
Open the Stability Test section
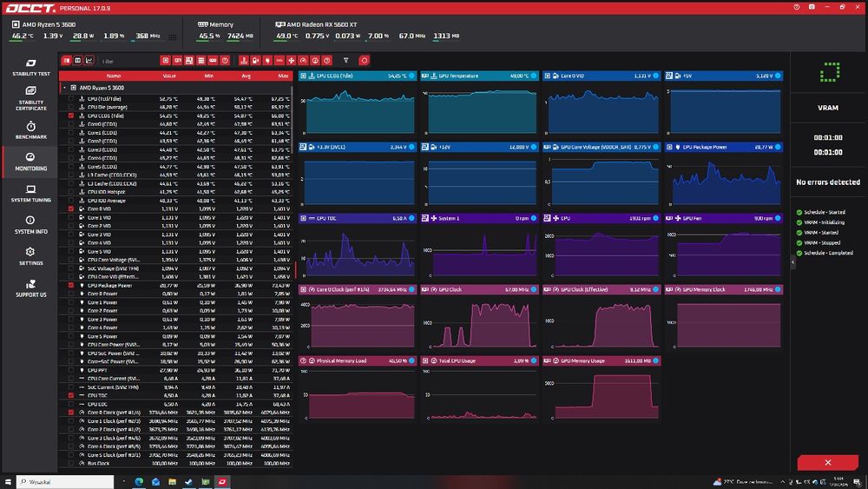[31, 67]
